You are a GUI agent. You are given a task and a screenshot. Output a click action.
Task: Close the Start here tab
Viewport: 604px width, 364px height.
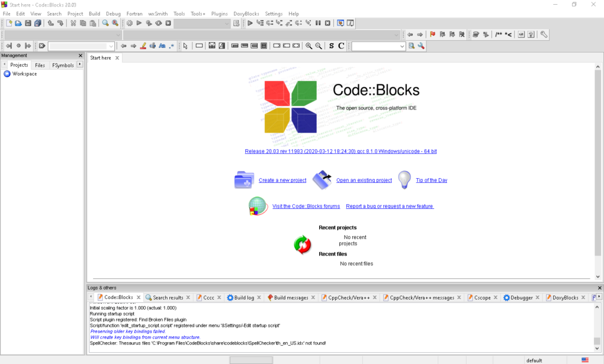click(x=117, y=58)
